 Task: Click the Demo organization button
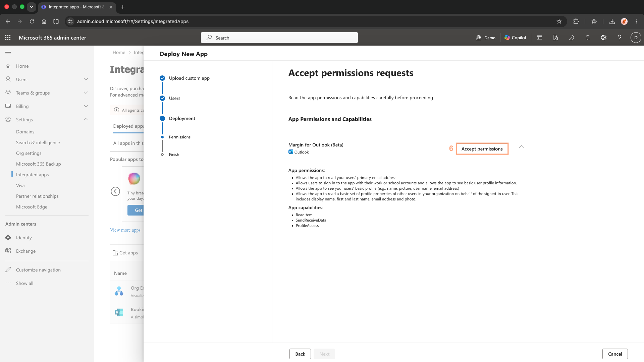tap(486, 38)
